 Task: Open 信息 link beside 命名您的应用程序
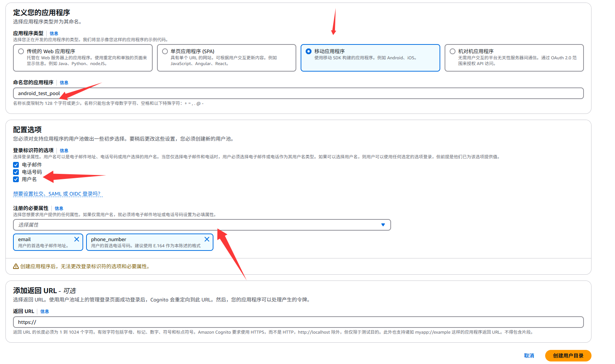(64, 83)
